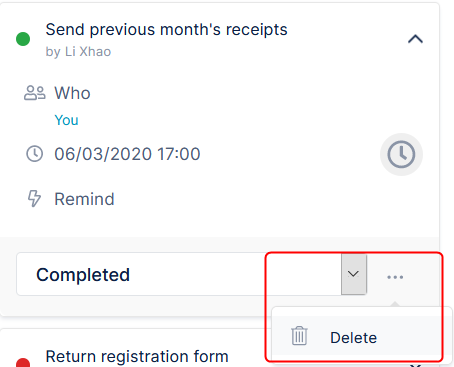This screenshot has width=454, height=367.
Task: Click the large round clock button
Action: tap(401, 154)
